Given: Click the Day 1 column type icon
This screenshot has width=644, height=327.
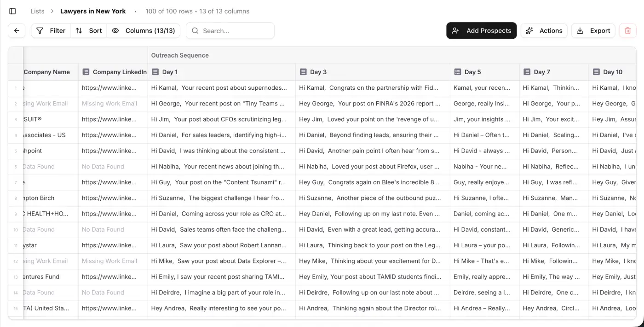Looking at the screenshot, I should [155, 72].
